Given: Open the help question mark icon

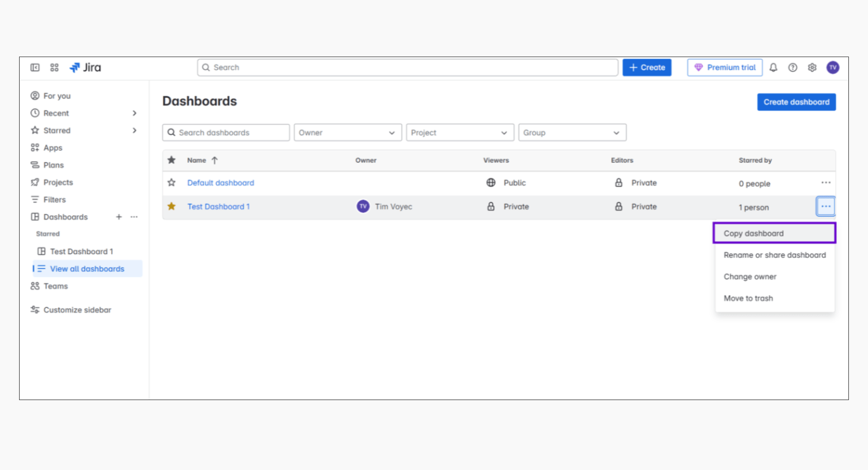Looking at the screenshot, I should (792, 67).
